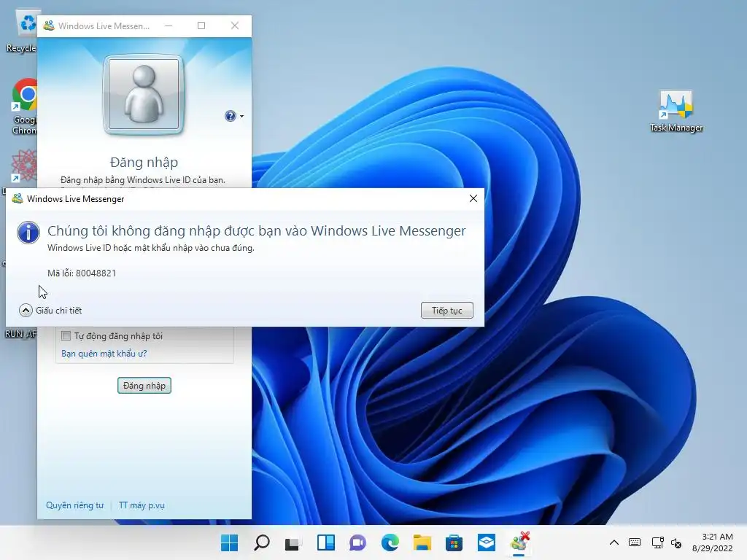Open the Bạn quên mật khẩu ư? link
The image size is (747, 560).
point(104,354)
